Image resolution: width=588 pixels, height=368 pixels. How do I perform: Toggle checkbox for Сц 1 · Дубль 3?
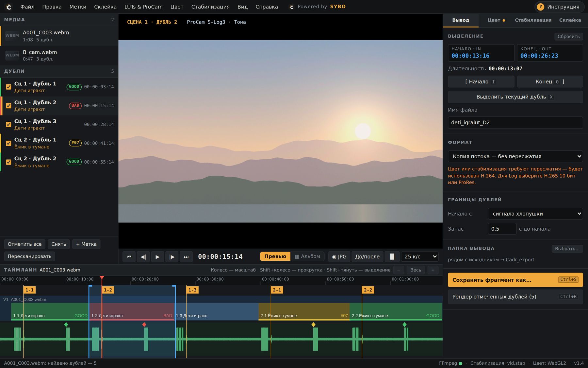pos(8,125)
